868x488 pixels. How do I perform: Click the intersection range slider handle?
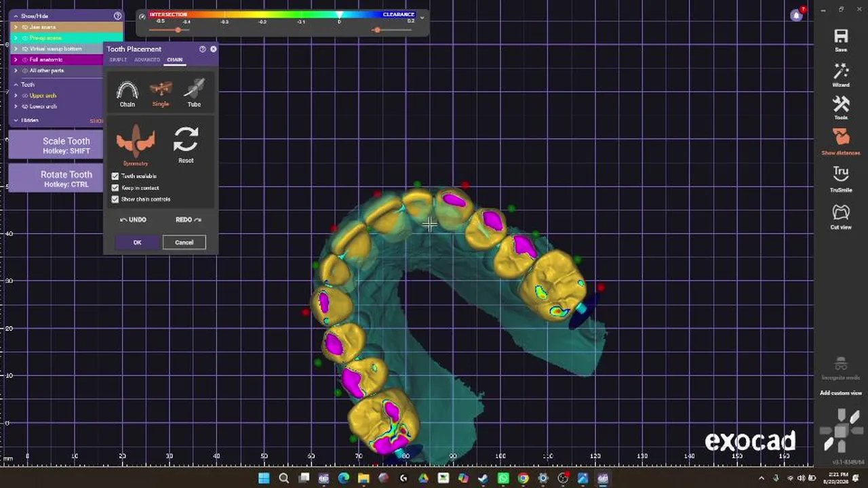[178, 30]
